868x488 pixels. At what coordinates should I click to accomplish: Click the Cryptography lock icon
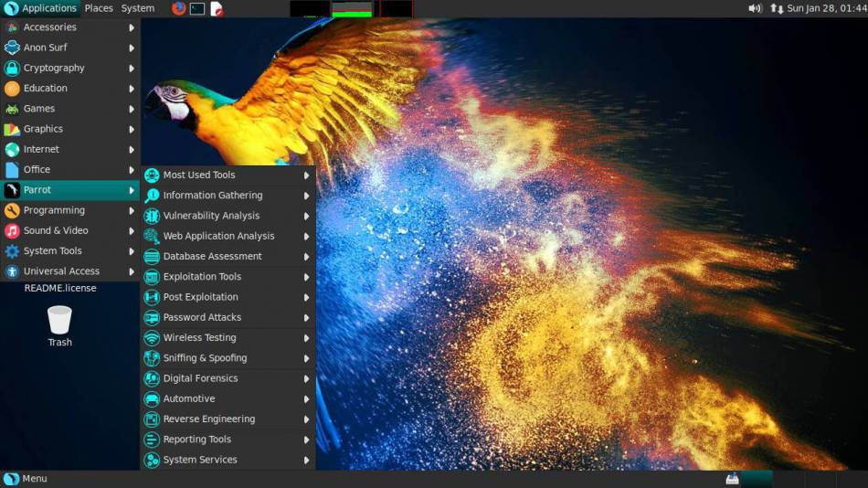12,69
